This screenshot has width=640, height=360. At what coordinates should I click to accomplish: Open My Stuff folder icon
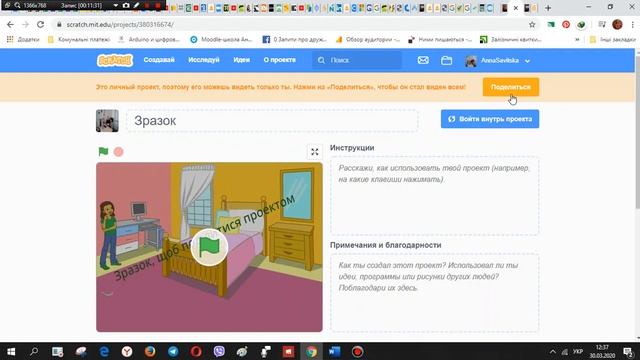coord(447,60)
